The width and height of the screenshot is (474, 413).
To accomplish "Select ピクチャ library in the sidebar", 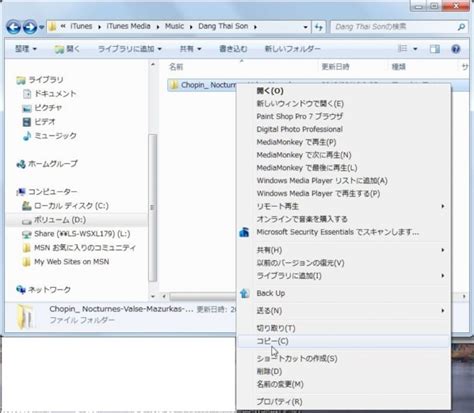I will click(x=42, y=108).
